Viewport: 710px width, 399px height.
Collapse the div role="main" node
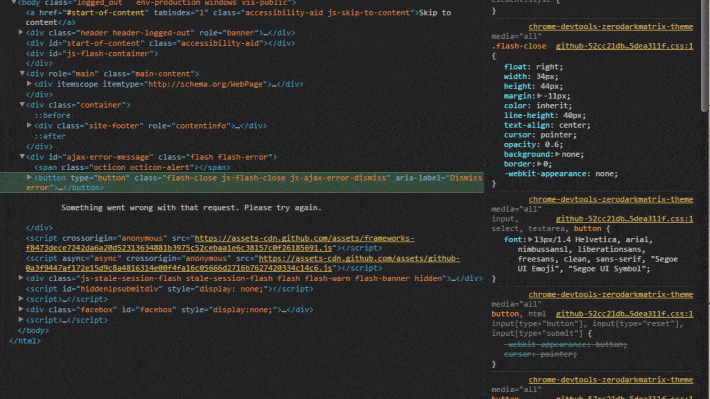[22, 73]
